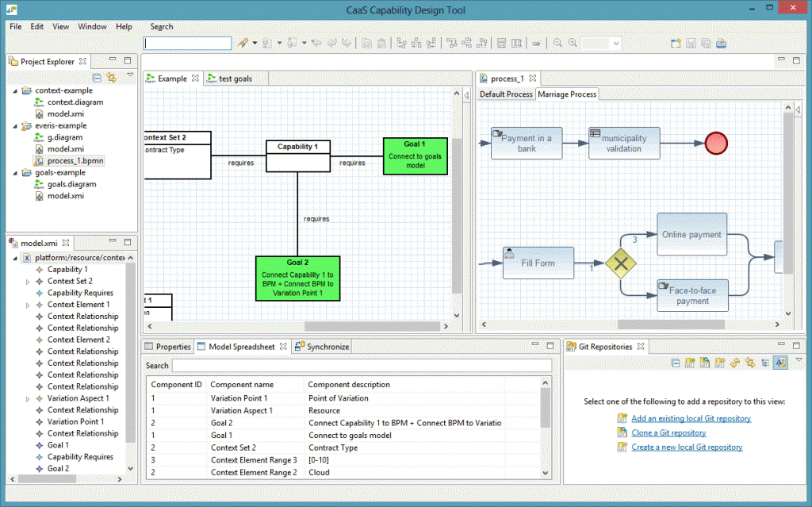The image size is (812, 507).
Task: Switch to the Marriage Process tab
Action: pyautogui.click(x=566, y=94)
